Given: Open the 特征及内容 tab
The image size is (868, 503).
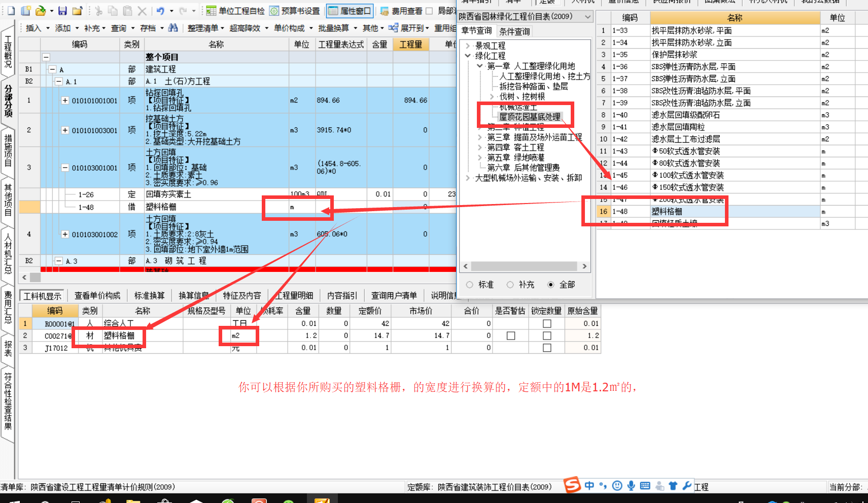Looking at the screenshot, I should 242,295.
